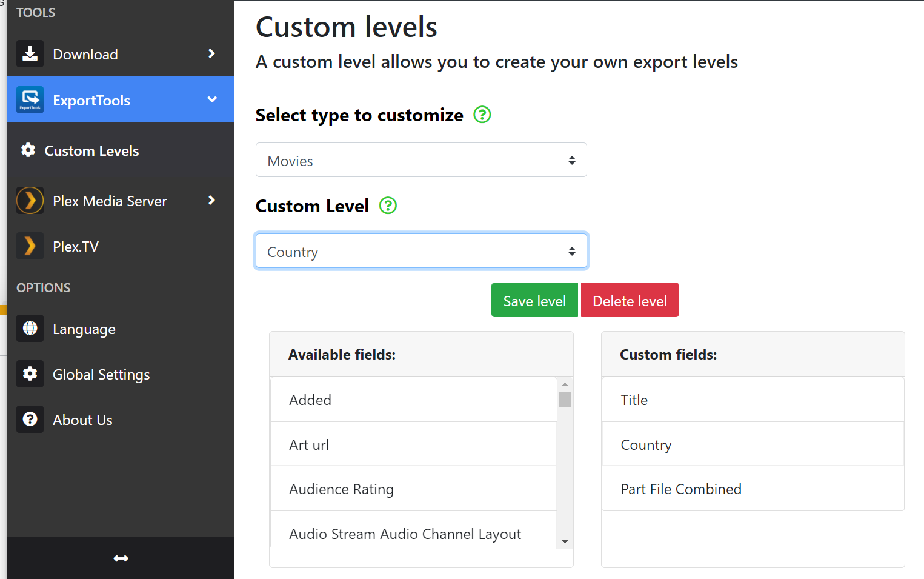Open the Movies type dropdown
Viewport: 924px width, 579px height.
point(421,160)
